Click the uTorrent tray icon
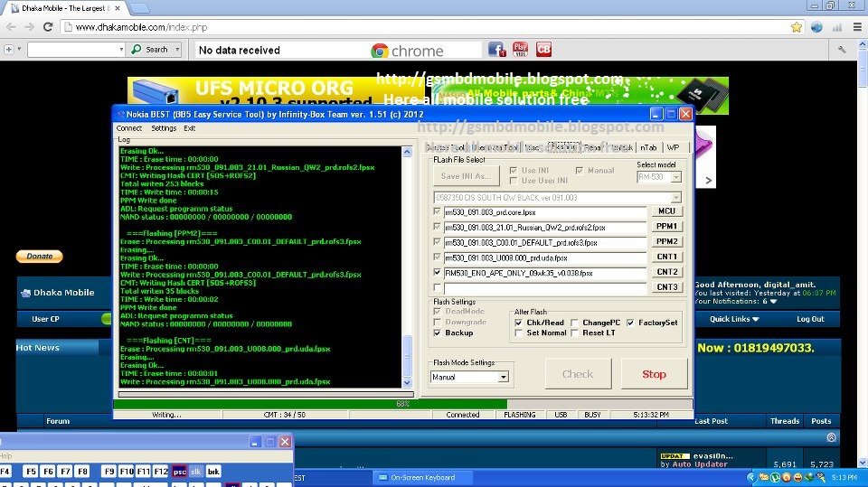 (x=775, y=477)
